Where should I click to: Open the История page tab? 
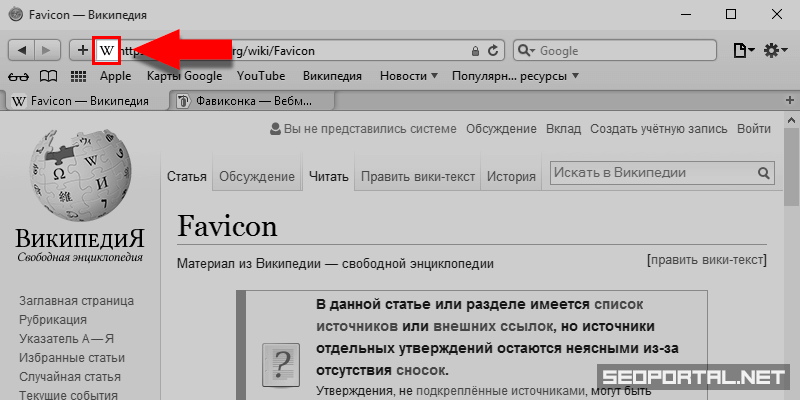(511, 177)
